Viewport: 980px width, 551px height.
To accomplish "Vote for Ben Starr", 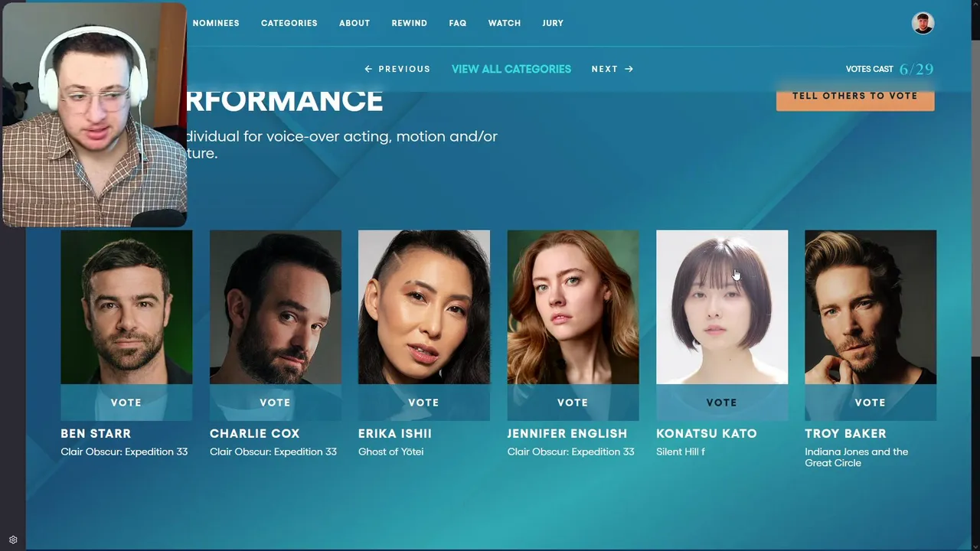I will (126, 403).
